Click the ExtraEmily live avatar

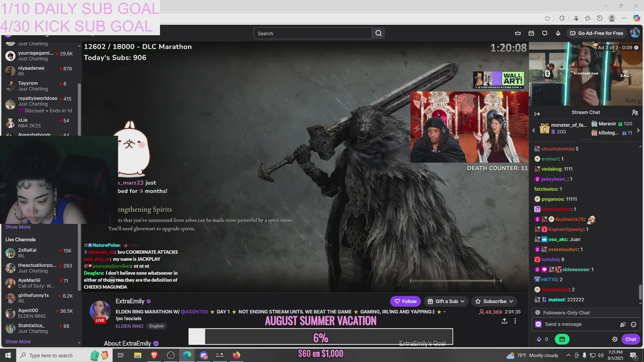tap(100, 312)
